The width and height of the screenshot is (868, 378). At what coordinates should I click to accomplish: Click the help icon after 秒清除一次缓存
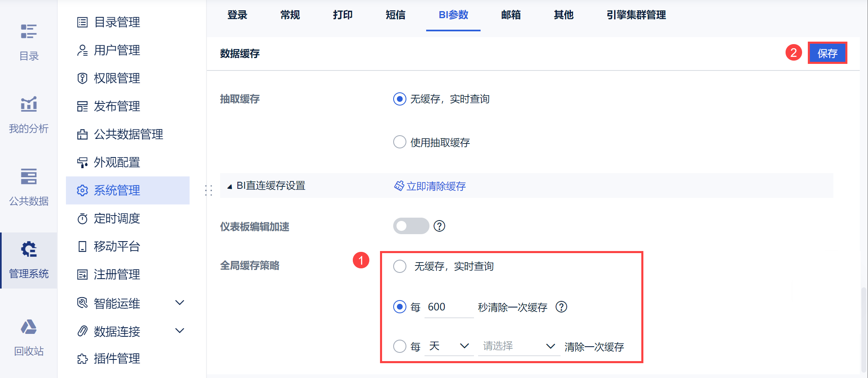561,307
